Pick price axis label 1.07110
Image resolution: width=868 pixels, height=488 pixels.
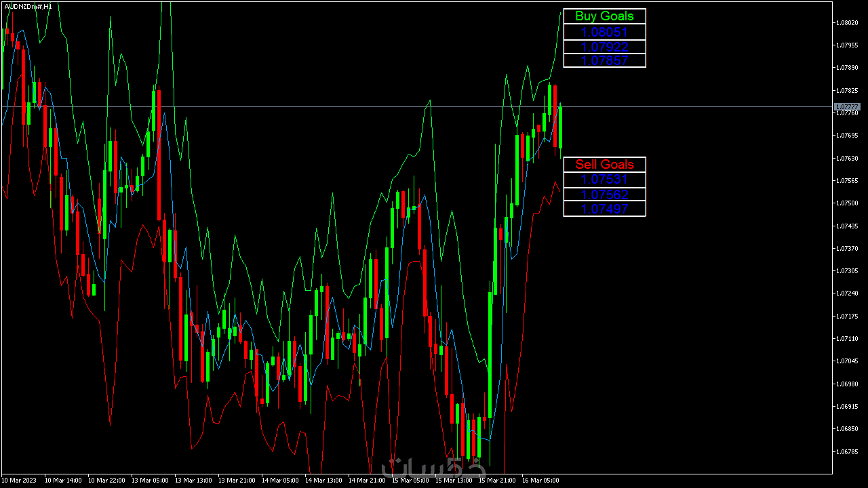click(848, 339)
